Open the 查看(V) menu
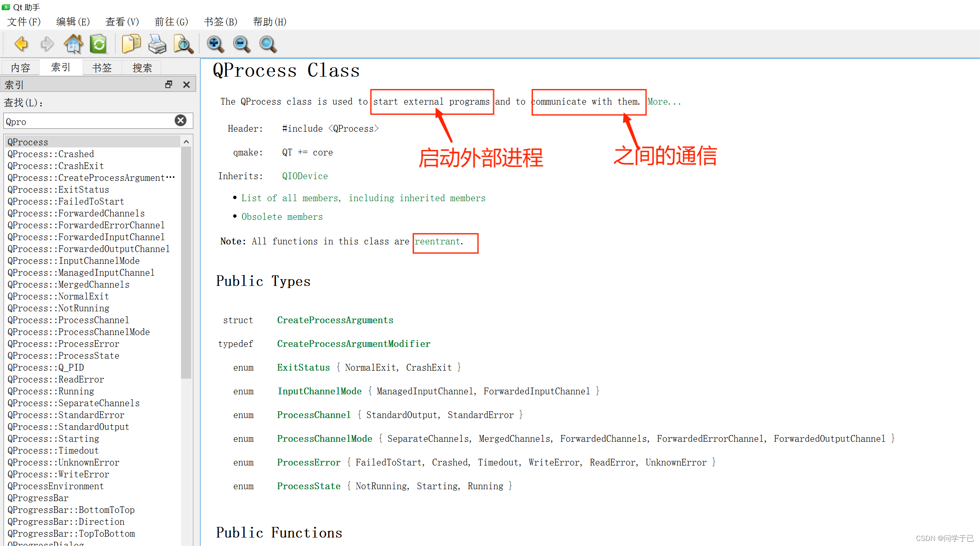The image size is (980, 546). click(x=122, y=22)
